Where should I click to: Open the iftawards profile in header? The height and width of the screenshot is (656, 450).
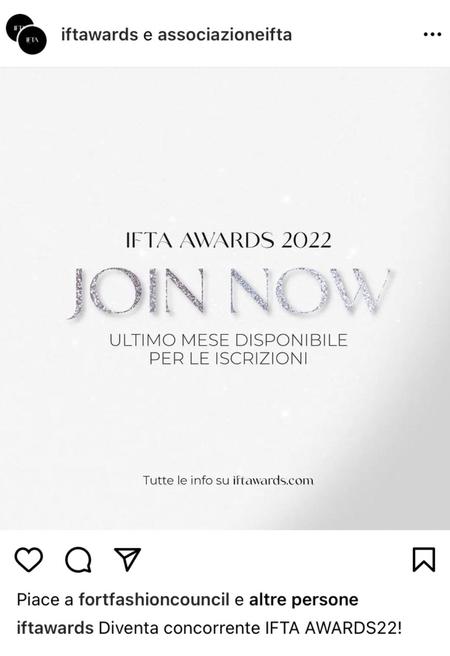[100, 34]
